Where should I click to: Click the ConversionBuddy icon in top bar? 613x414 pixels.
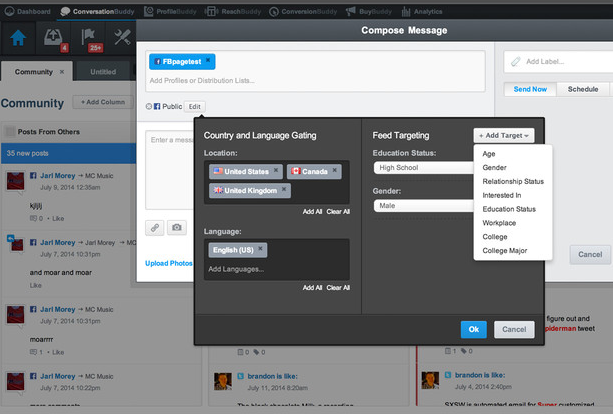click(274, 12)
